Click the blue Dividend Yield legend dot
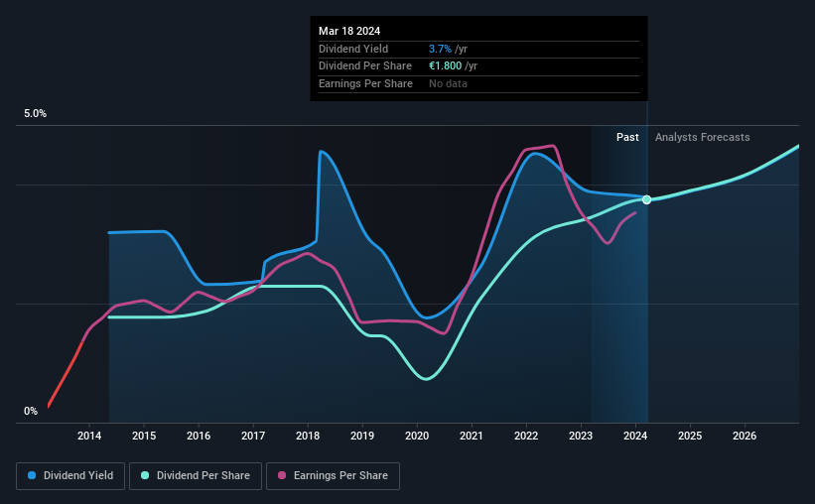The height and width of the screenshot is (504, 815). (32, 475)
